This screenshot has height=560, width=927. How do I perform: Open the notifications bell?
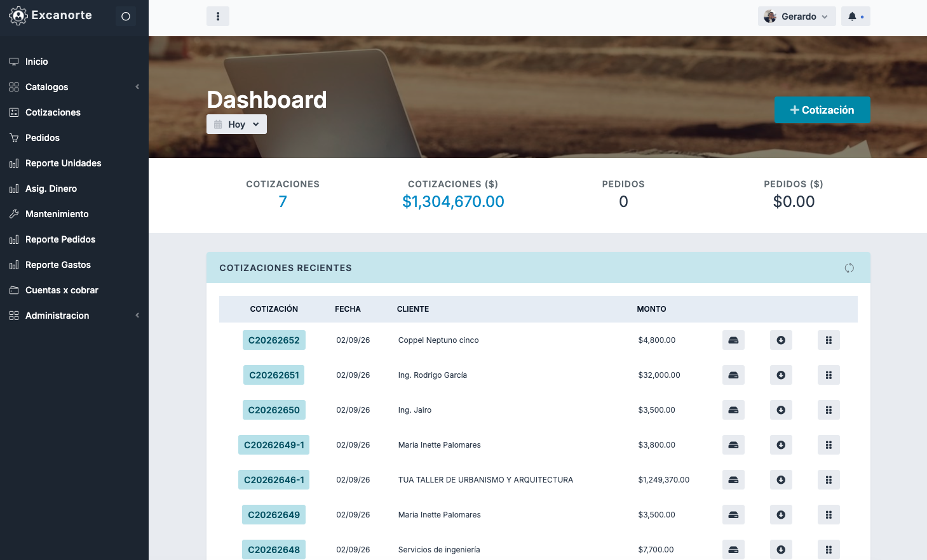click(855, 17)
